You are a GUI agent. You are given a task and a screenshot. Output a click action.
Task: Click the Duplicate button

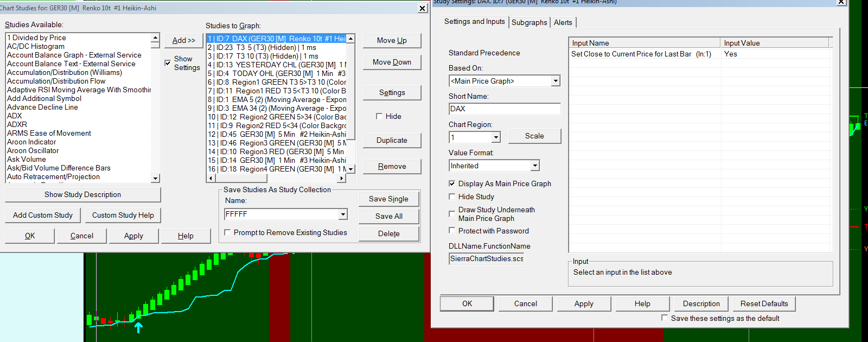tap(392, 140)
